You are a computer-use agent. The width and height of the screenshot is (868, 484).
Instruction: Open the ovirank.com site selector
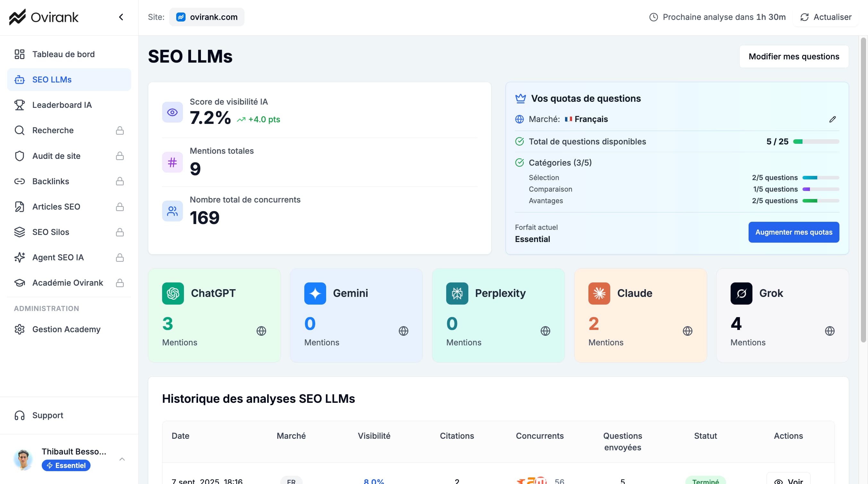tap(207, 17)
